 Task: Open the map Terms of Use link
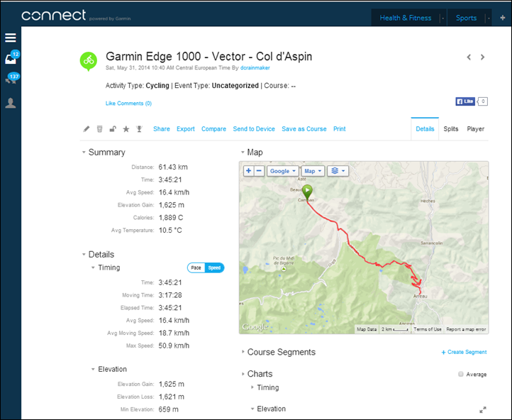428,329
